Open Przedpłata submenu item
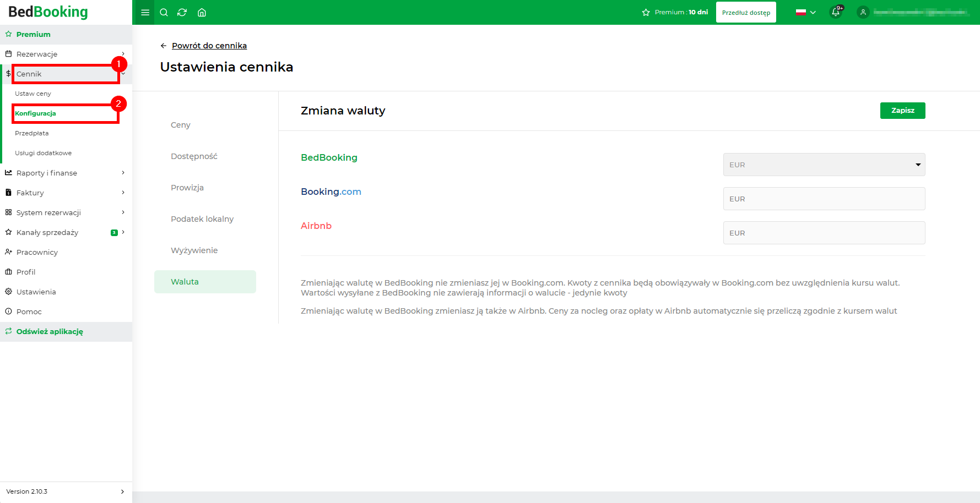 coord(32,133)
